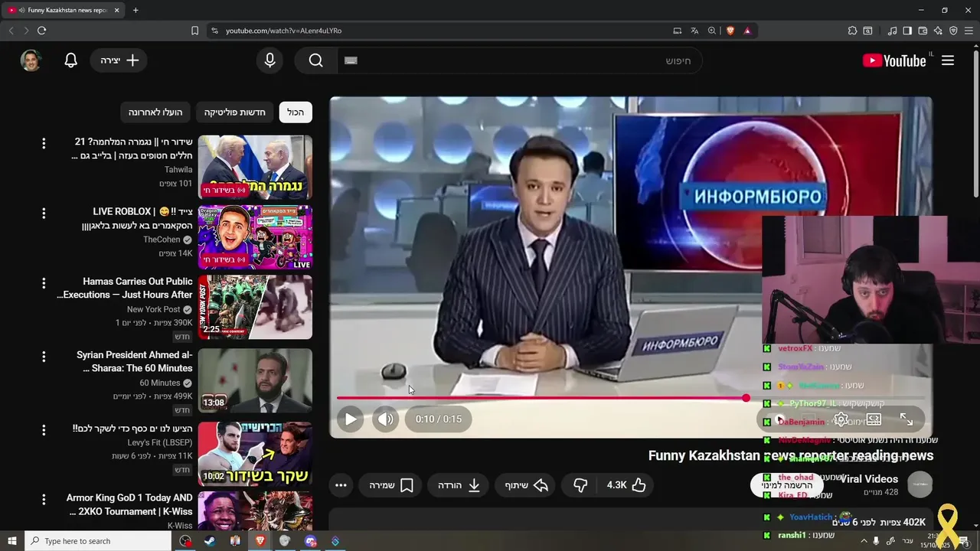Open more actions ellipsis below the video

[x=341, y=485]
